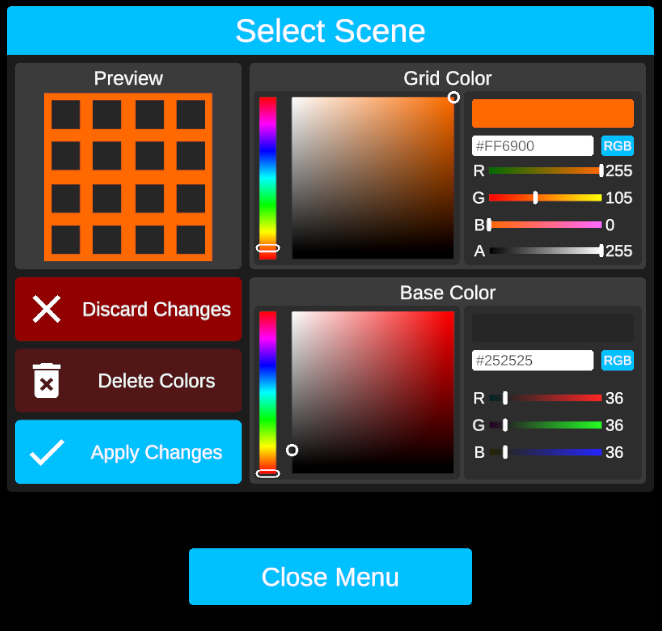Click the Grid Color red R slider
Viewport: 662px width, 631px height.
[x=545, y=170]
